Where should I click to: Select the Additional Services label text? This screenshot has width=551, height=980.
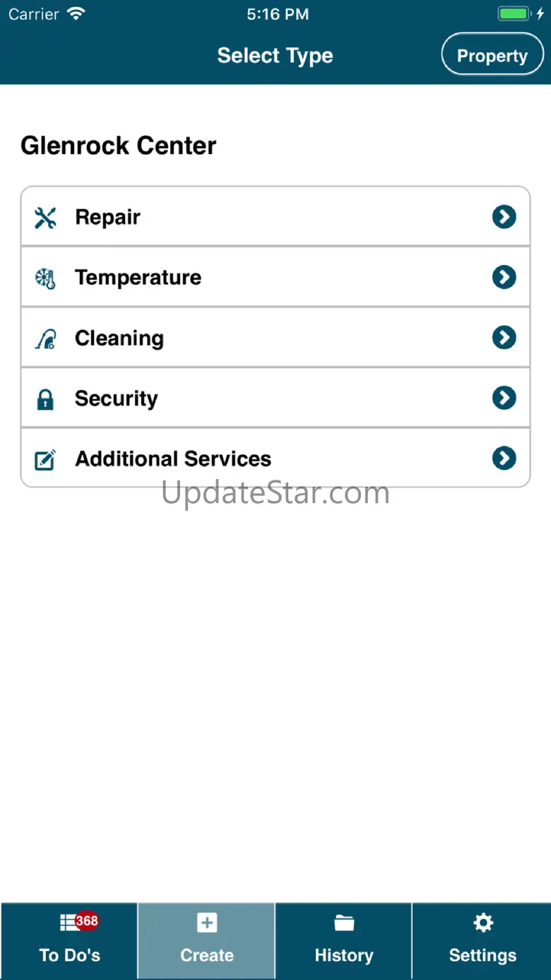[x=173, y=459]
